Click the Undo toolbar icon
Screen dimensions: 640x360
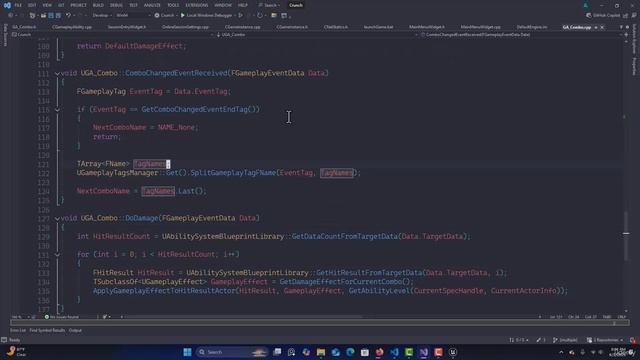tap(68, 16)
